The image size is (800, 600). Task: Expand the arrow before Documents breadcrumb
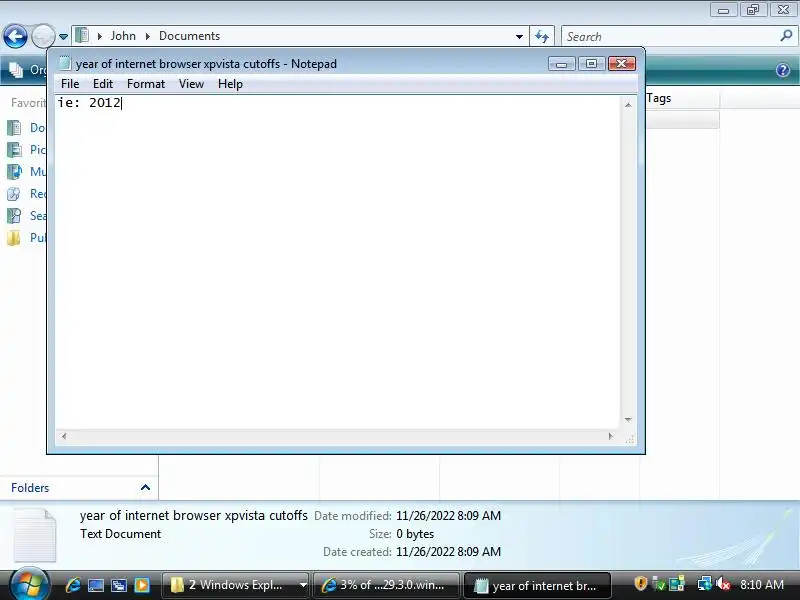point(148,36)
